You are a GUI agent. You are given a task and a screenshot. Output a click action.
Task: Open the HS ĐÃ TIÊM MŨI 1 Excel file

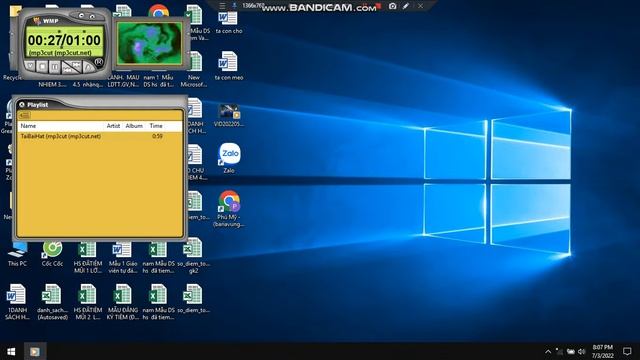(87, 257)
